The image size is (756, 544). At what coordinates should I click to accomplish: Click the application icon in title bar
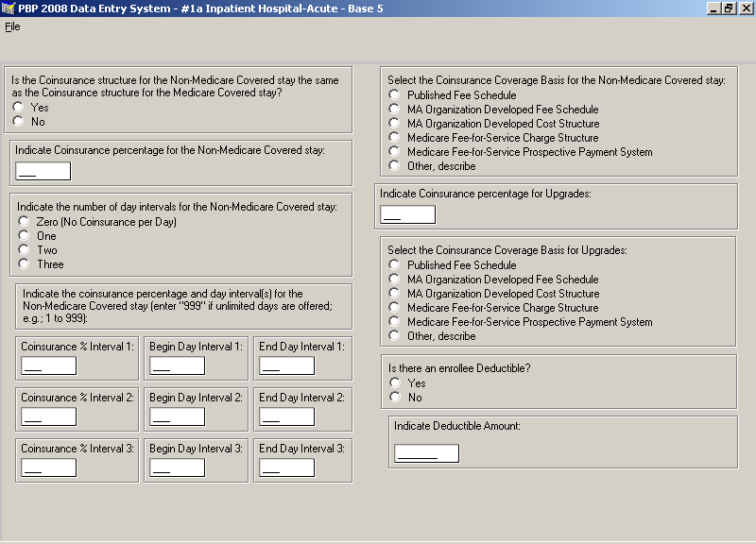click(x=9, y=8)
